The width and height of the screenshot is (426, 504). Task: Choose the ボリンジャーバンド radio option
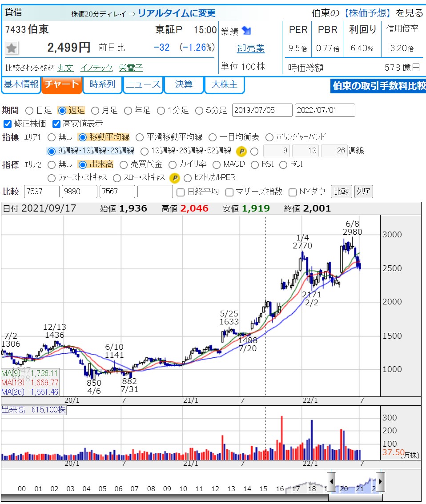click(269, 137)
